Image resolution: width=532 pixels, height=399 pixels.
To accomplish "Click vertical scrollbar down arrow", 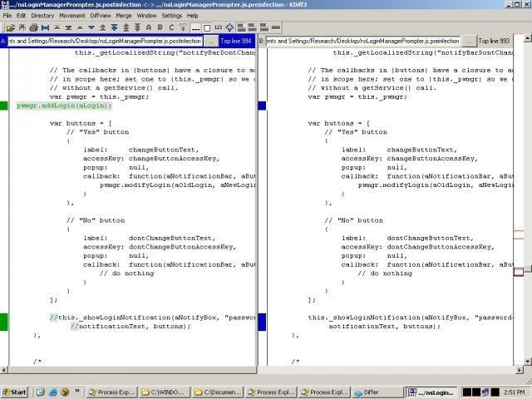I will point(528,361).
